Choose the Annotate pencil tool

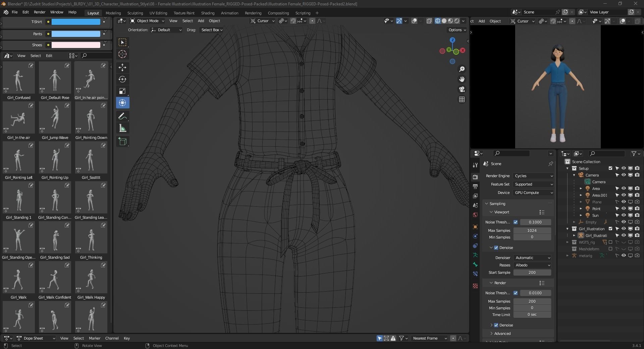coord(122,116)
